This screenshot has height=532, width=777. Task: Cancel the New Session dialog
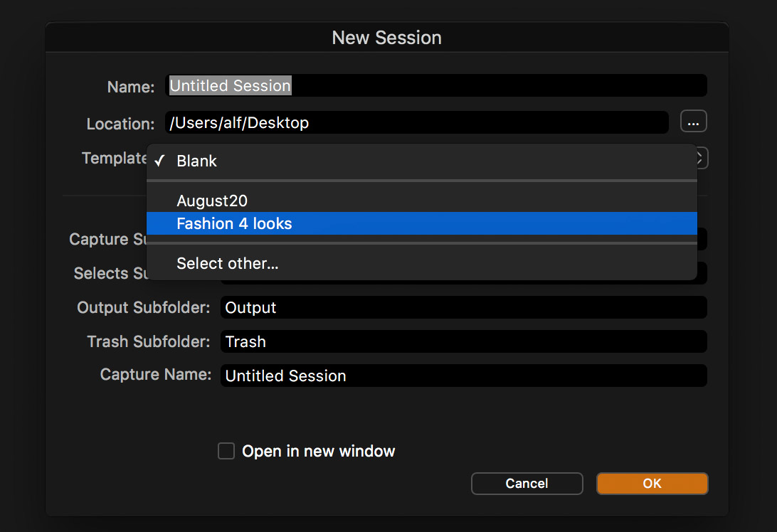527,484
